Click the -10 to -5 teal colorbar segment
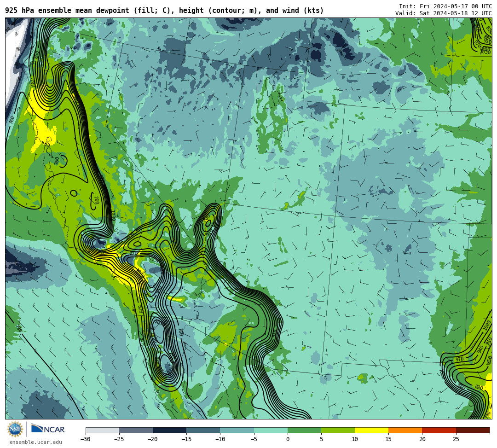This screenshot has height=448, width=497. (237, 430)
